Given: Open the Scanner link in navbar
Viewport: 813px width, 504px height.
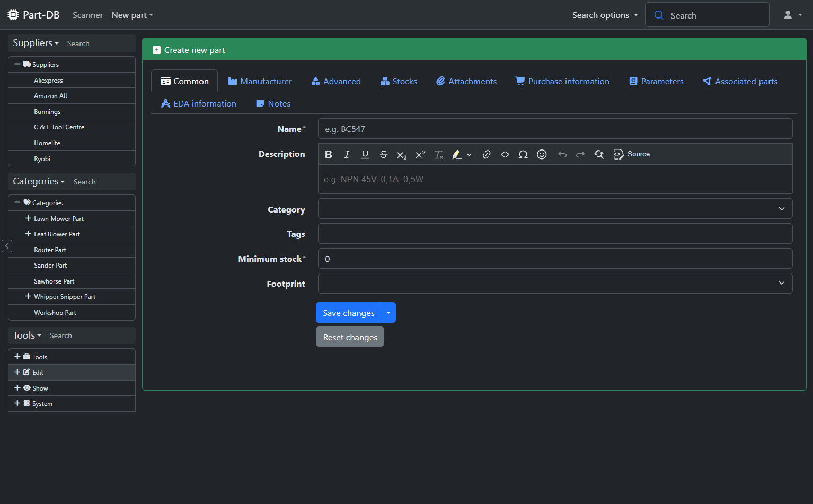Looking at the screenshot, I should [88, 15].
